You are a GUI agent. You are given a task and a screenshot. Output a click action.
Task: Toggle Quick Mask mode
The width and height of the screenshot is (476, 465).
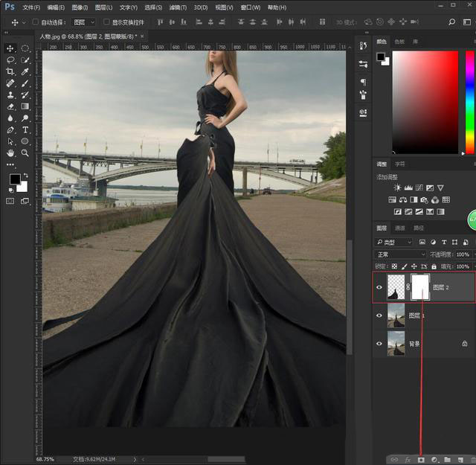point(10,201)
